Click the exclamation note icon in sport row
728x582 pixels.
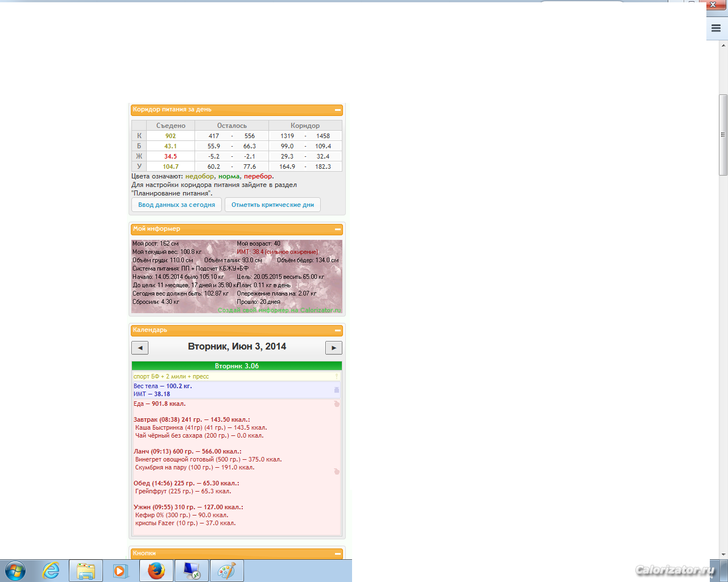pyautogui.click(x=337, y=376)
